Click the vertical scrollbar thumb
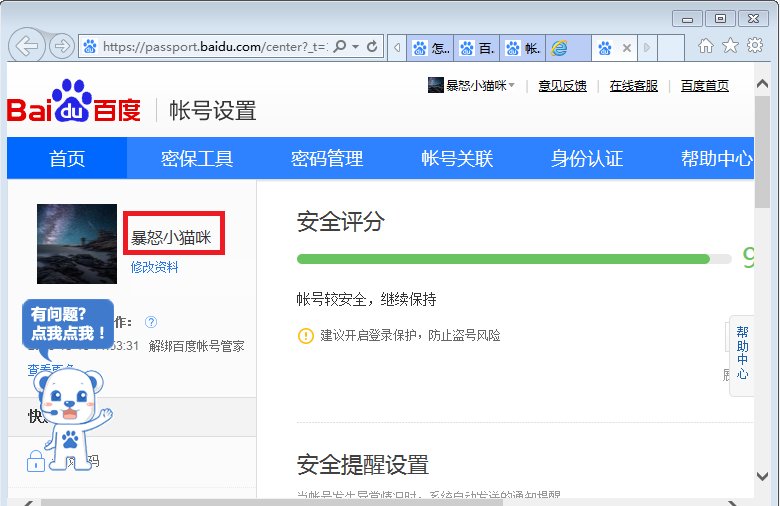780x506 pixels. (762, 152)
